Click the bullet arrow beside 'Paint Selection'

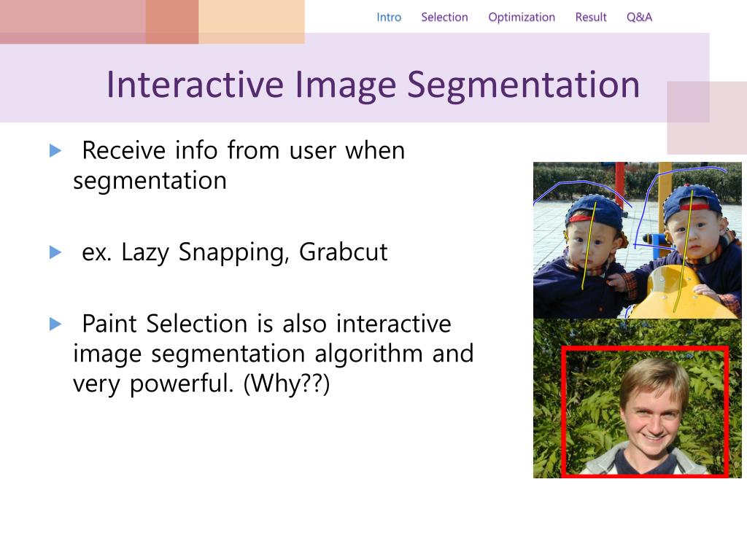point(55,324)
